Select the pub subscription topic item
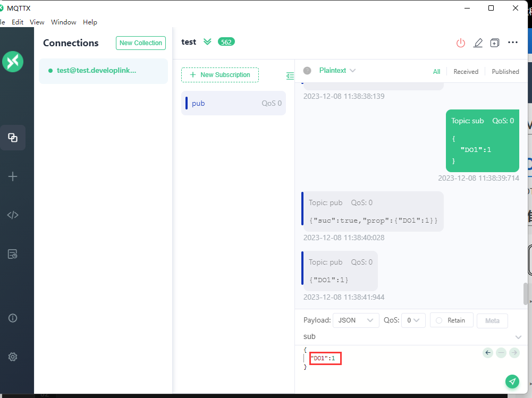The width and height of the screenshot is (532, 398). [233, 103]
